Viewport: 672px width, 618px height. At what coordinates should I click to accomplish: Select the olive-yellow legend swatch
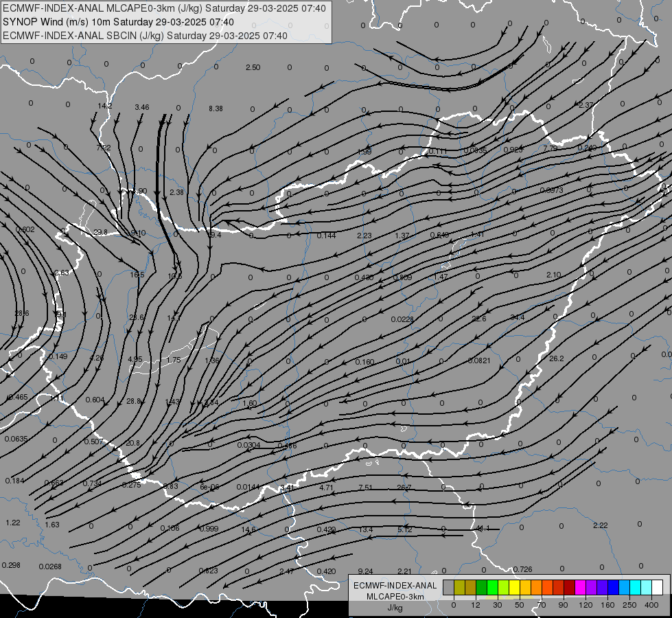(459, 587)
